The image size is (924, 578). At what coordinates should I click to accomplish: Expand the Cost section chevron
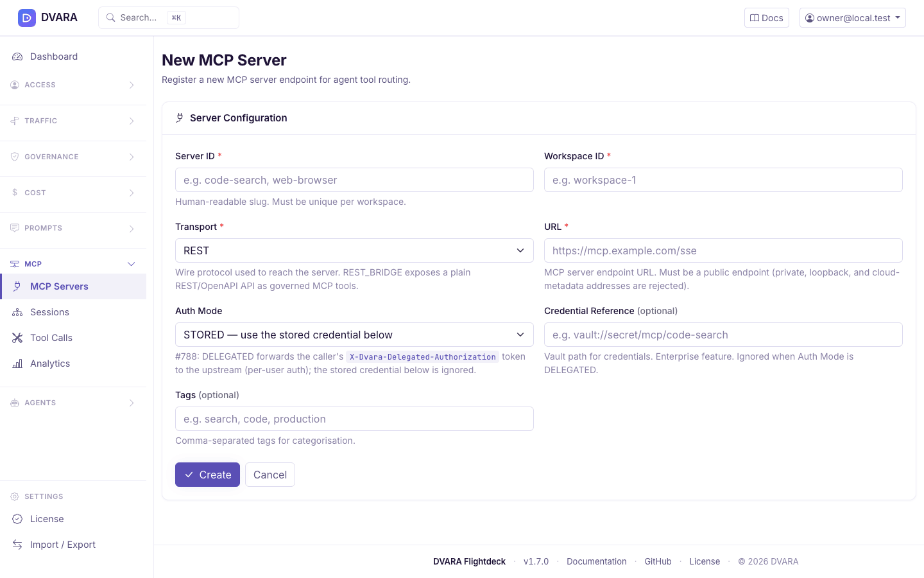pos(132,193)
